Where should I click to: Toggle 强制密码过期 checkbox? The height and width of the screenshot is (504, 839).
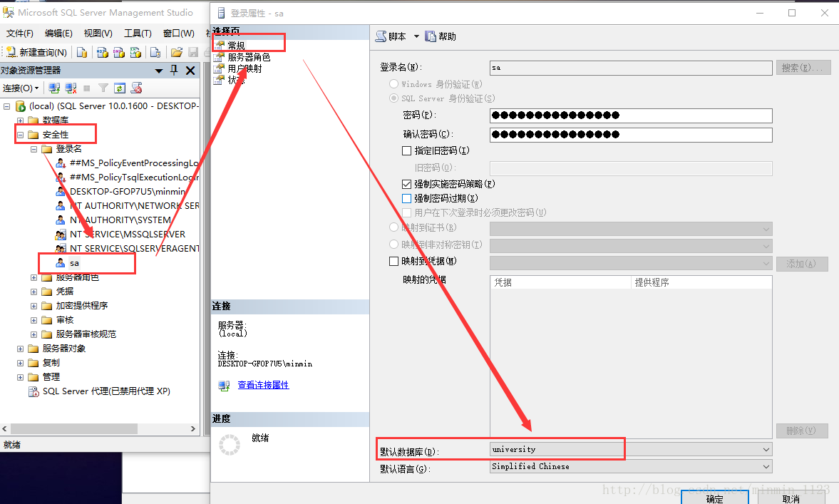click(x=406, y=198)
